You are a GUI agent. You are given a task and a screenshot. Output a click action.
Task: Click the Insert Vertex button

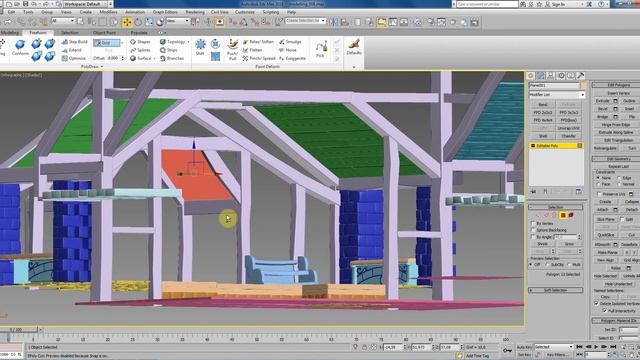pos(618,93)
